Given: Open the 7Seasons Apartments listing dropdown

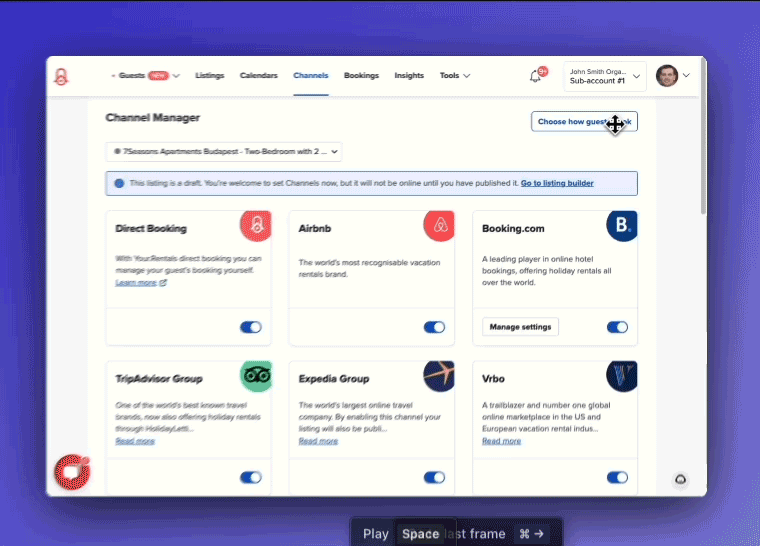Looking at the screenshot, I should pos(224,152).
